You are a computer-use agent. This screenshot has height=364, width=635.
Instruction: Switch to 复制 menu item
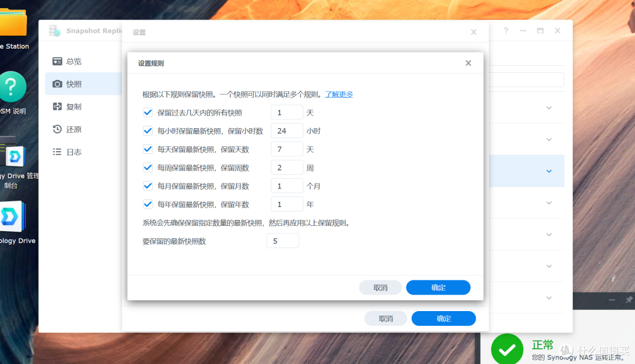coord(83,106)
